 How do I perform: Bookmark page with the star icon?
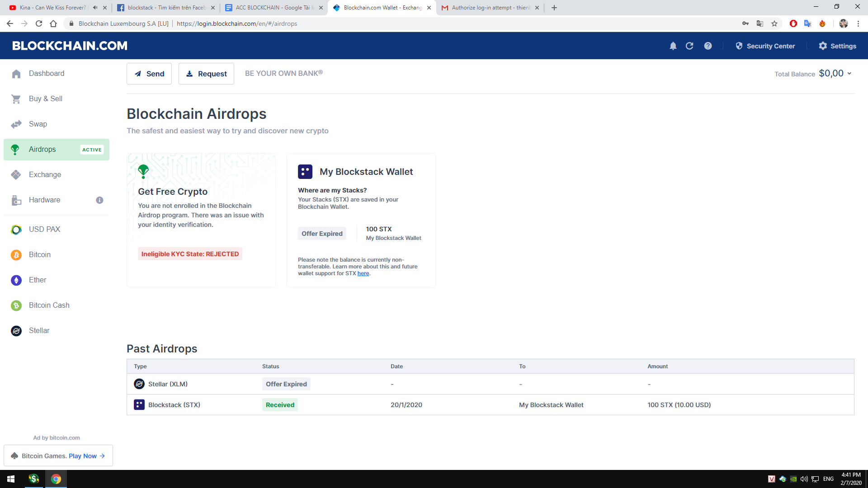[x=774, y=23]
